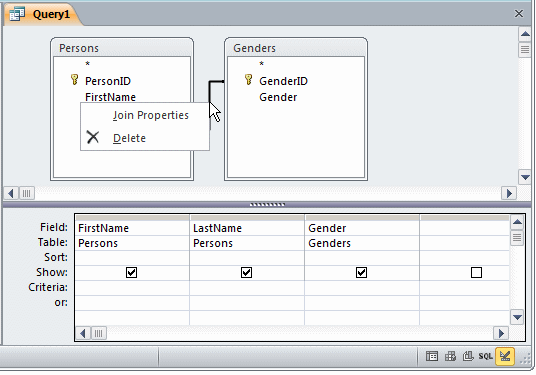Click column selector above Gender column
The width and height of the screenshot is (536, 375).
[x=362, y=218]
